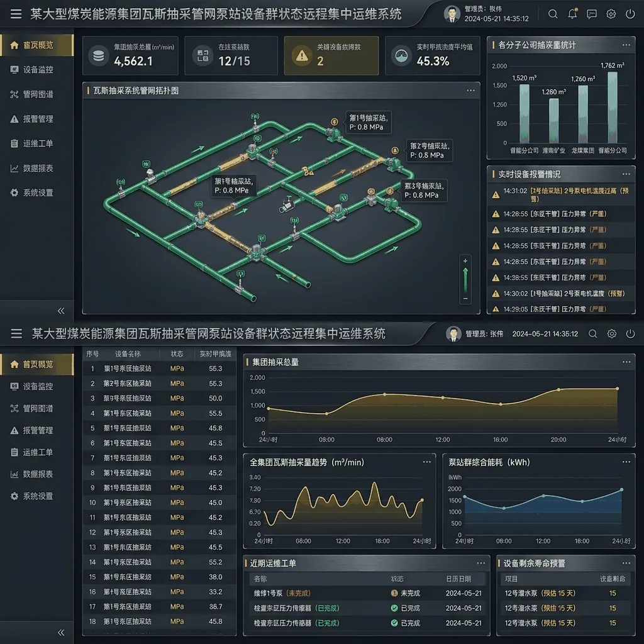644x644 pixels.
Task: Click the warning icon of the 14:30:02 alarm
Action: (x=496, y=294)
